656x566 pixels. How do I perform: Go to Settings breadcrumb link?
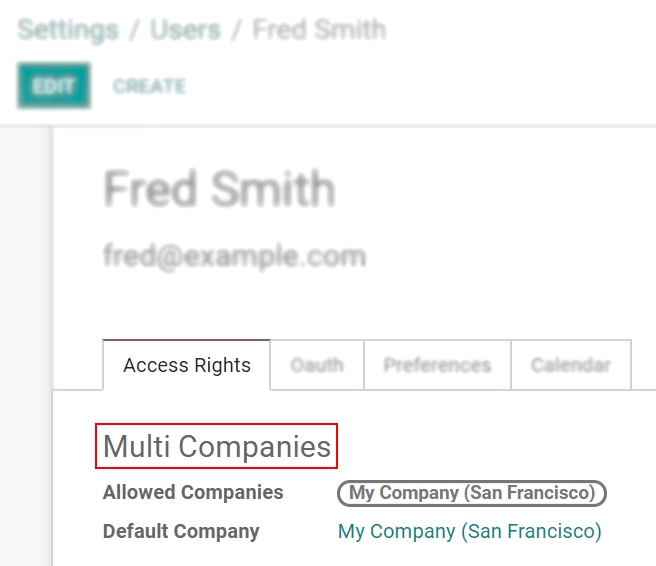68,29
